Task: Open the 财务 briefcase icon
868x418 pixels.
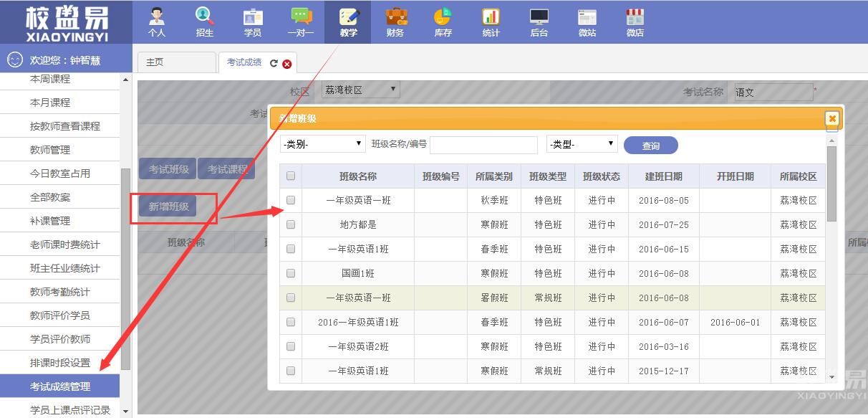Action: pyautogui.click(x=395, y=22)
